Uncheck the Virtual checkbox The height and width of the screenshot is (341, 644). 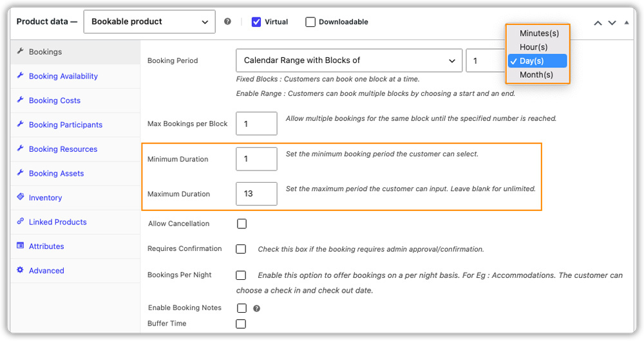(256, 22)
